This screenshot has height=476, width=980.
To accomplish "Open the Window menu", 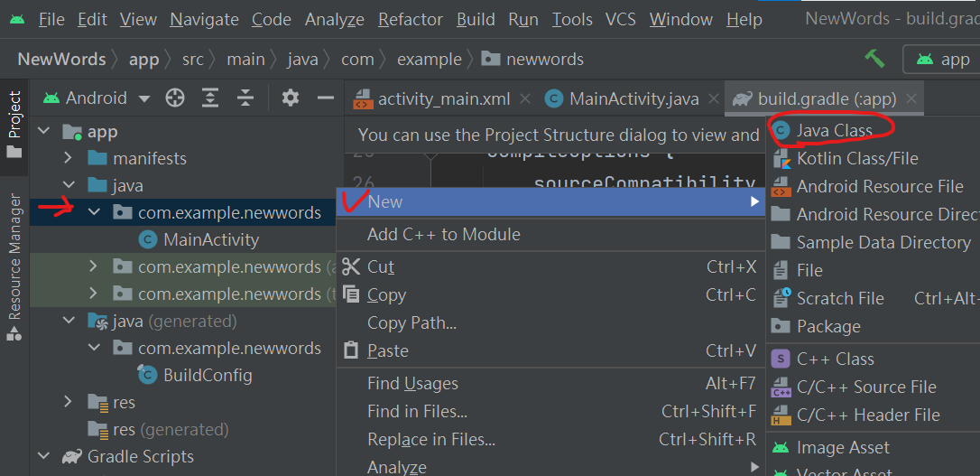I will click(682, 19).
